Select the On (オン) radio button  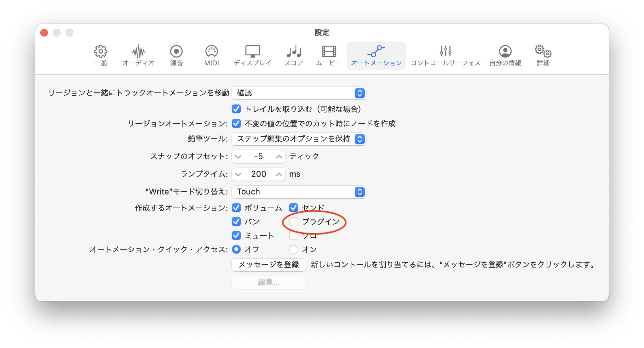[294, 249]
